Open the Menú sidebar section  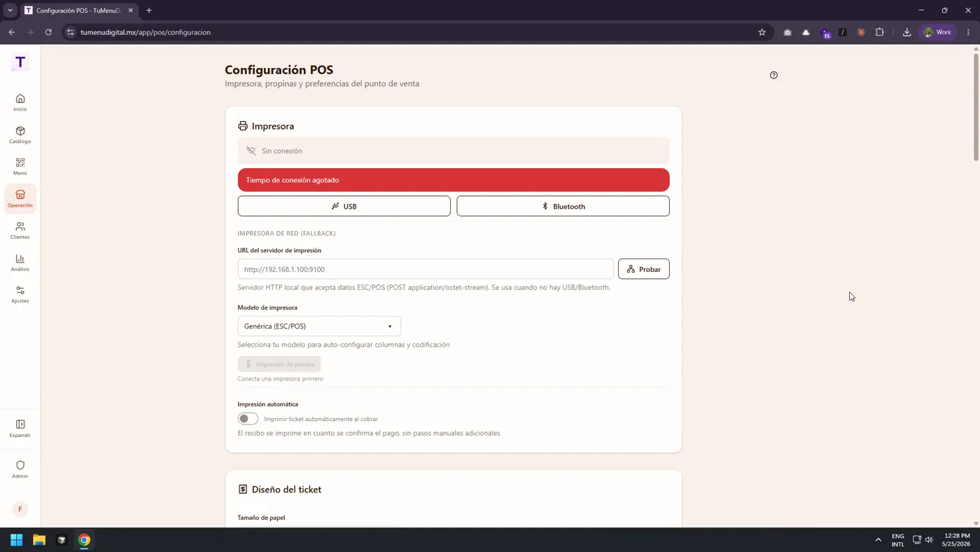click(20, 167)
